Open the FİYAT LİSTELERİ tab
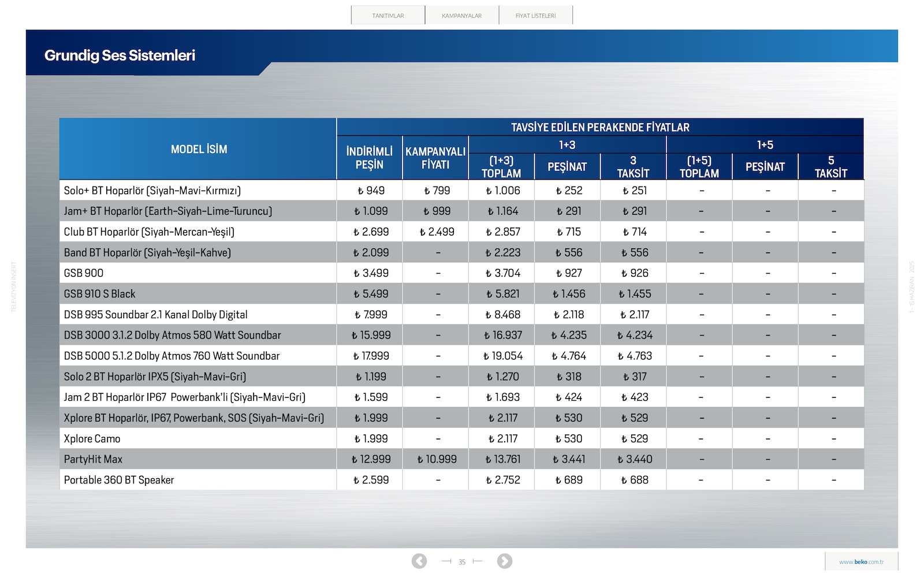The height and width of the screenshot is (574, 924). click(536, 15)
